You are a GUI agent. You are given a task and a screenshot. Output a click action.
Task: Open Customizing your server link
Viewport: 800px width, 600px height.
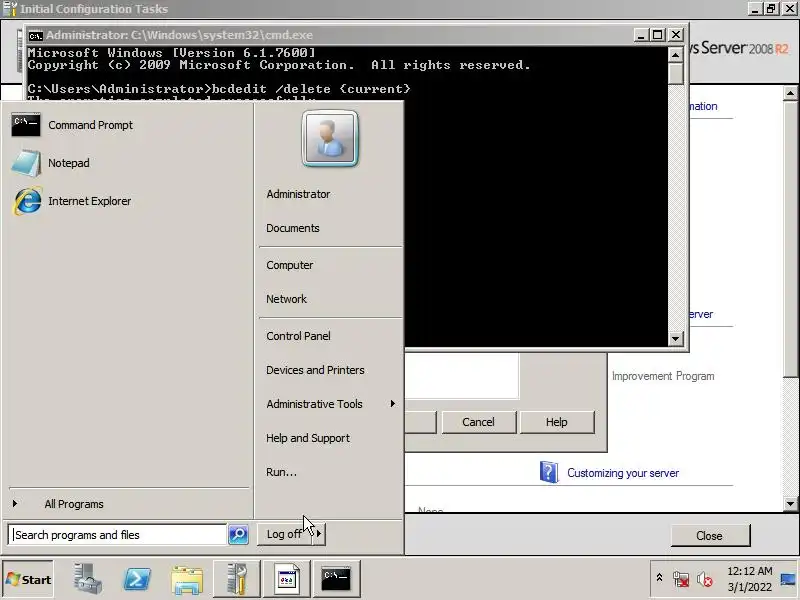pyautogui.click(x=623, y=473)
